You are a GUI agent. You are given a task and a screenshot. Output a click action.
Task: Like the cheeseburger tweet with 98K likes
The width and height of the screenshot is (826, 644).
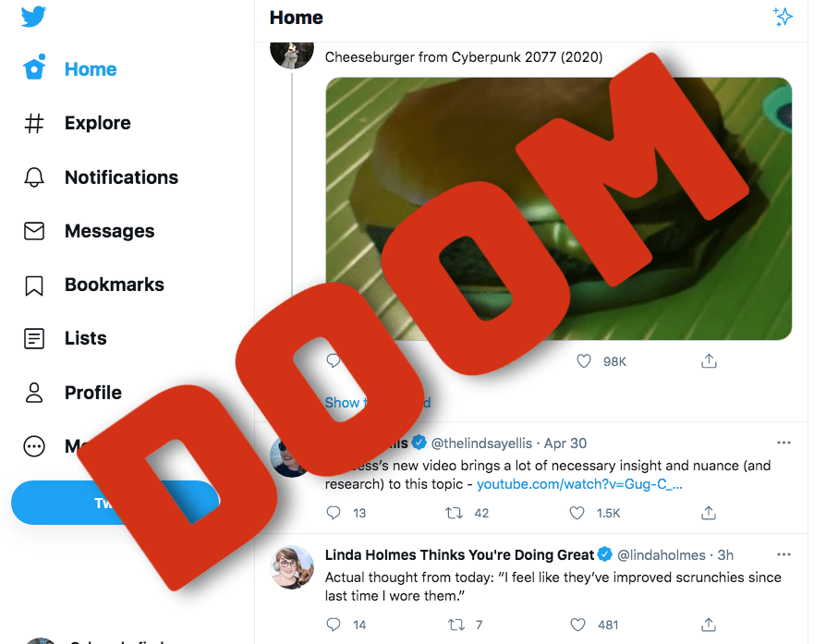tap(583, 361)
